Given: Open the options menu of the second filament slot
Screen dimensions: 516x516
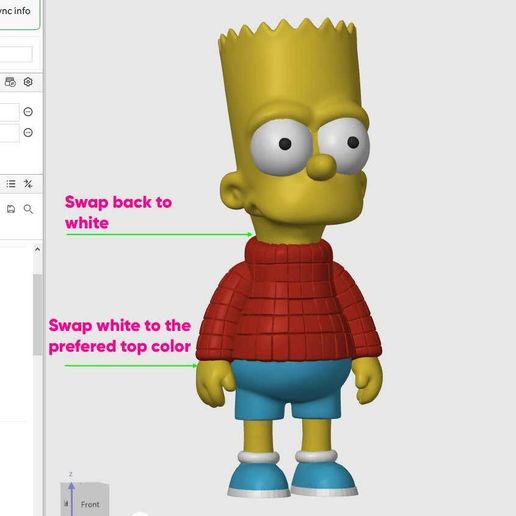Looking at the screenshot, I should click(x=28, y=133).
